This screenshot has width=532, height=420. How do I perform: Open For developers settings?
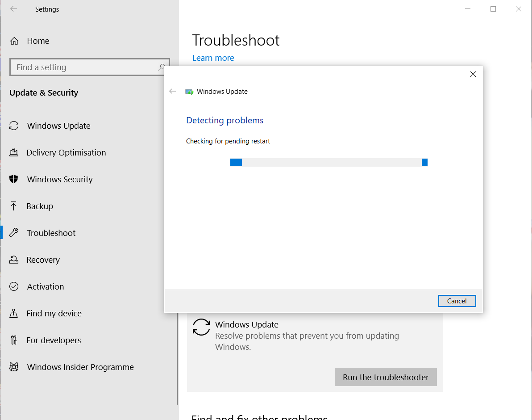click(x=54, y=340)
